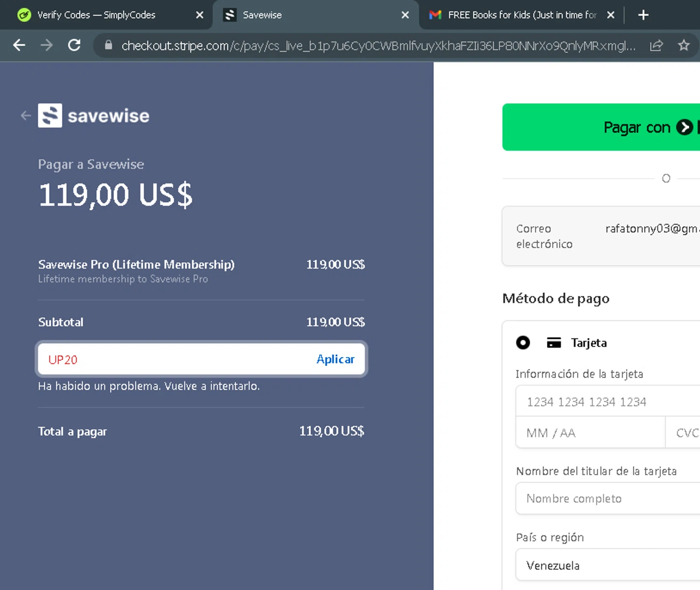Click the Subtotal label

61,322
